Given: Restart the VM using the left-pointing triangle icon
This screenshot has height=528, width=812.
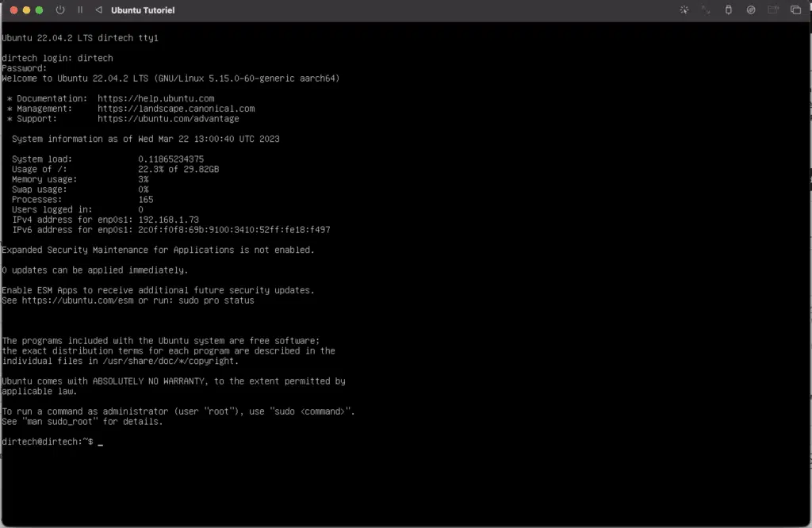Looking at the screenshot, I should coord(98,10).
